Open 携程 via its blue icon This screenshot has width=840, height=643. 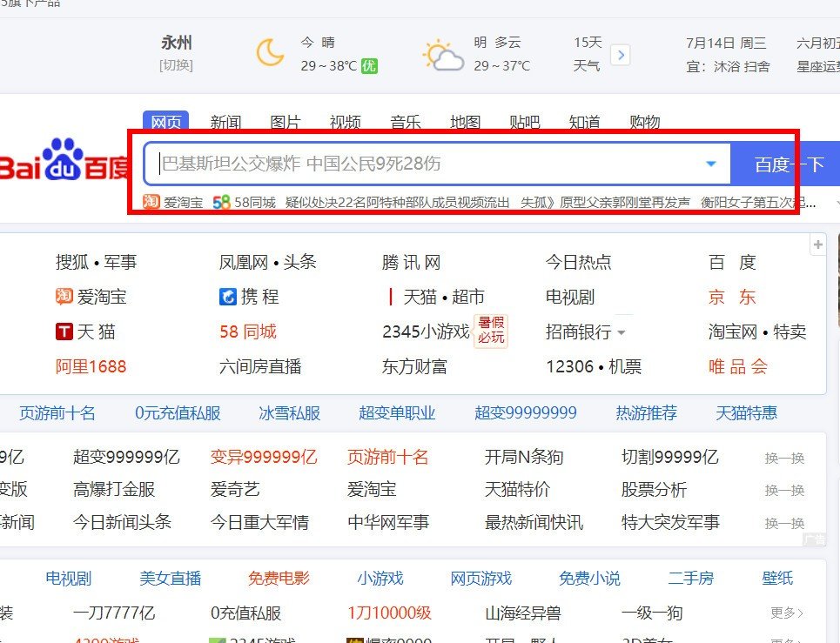228,296
